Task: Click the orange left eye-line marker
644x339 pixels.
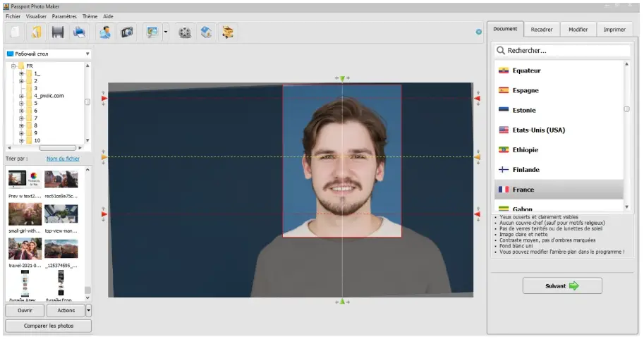Action: pyautogui.click(x=104, y=156)
